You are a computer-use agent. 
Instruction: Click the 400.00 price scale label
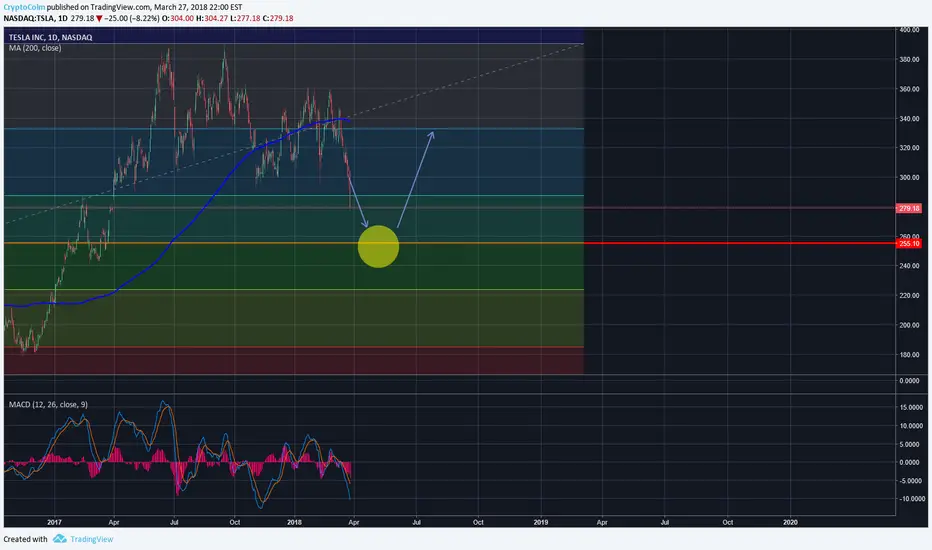pyautogui.click(x=909, y=30)
